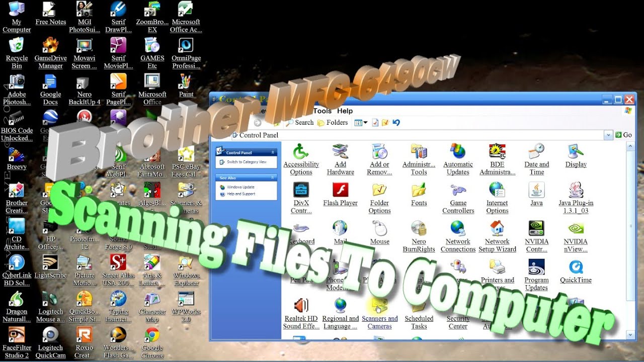Select the Paint desktop shortcut

(186, 85)
